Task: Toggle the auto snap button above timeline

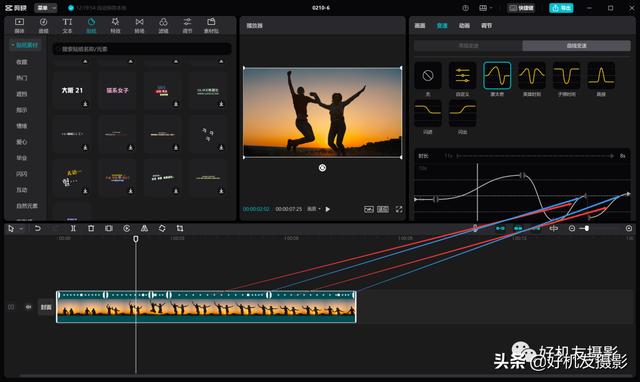Action: [518, 229]
